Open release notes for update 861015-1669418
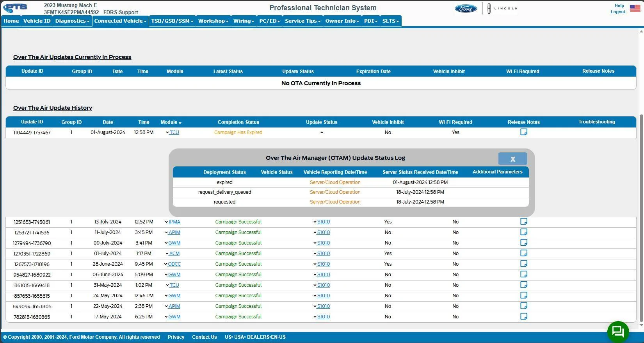Screen dimensions: 644x343 pyautogui.click(x=524, y=285)
